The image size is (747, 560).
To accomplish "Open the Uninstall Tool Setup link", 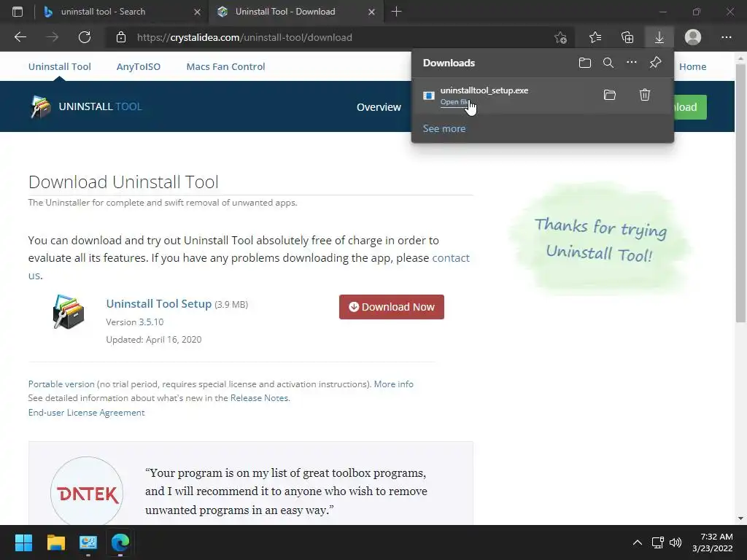I will coord(158,304).
